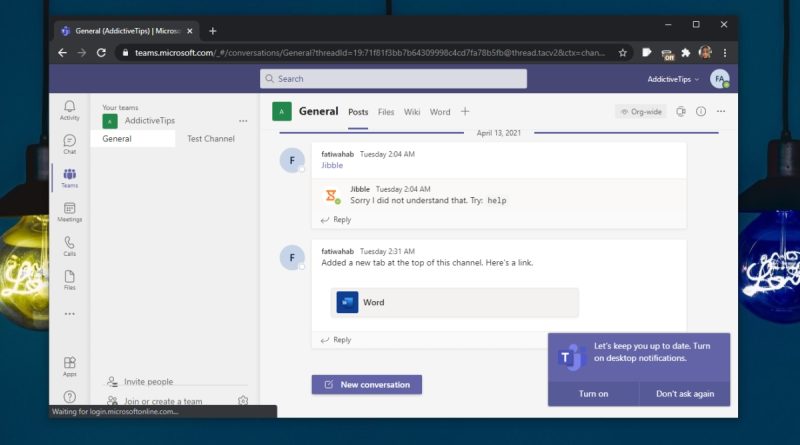Viewport: 800px width, 445px height.
Task: Click the FA profile avatar
Action: click(719, 79)
